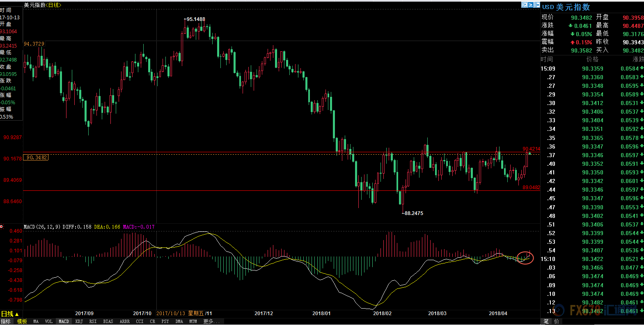The width and height of the screenshot is (644, 325).
Task: Click the 2017/09 axis label
Action: 84,314
